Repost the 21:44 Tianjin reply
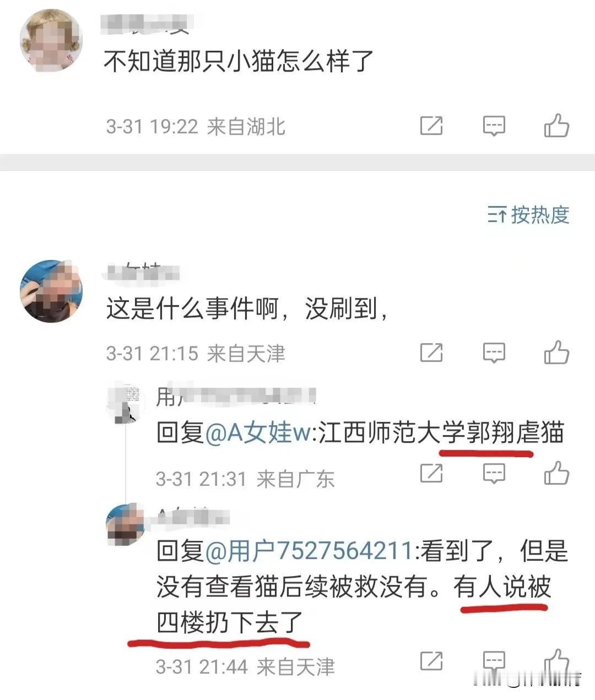The width and height of the screenshot is (595, 700). [431, 661]
